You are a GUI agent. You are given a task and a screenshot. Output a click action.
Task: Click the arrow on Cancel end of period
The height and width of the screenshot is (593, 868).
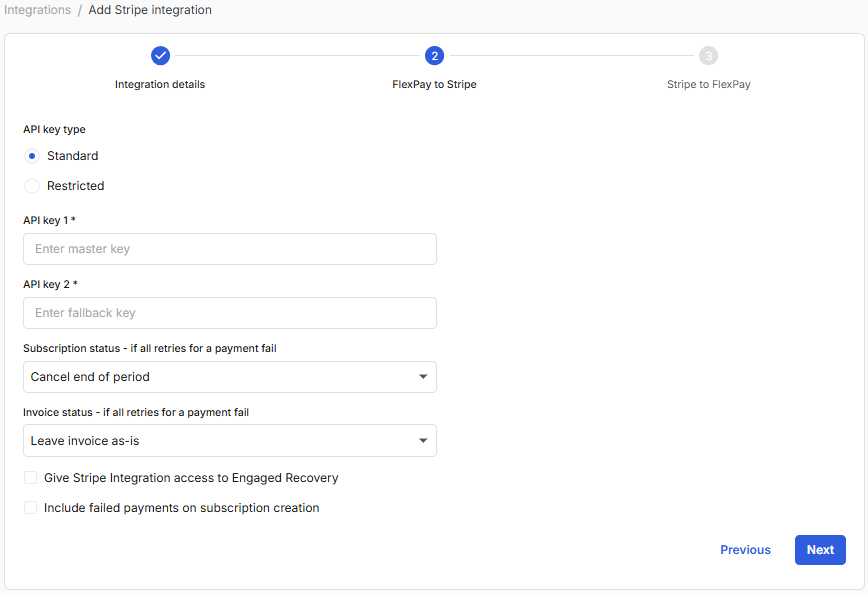tap(423, 377)
